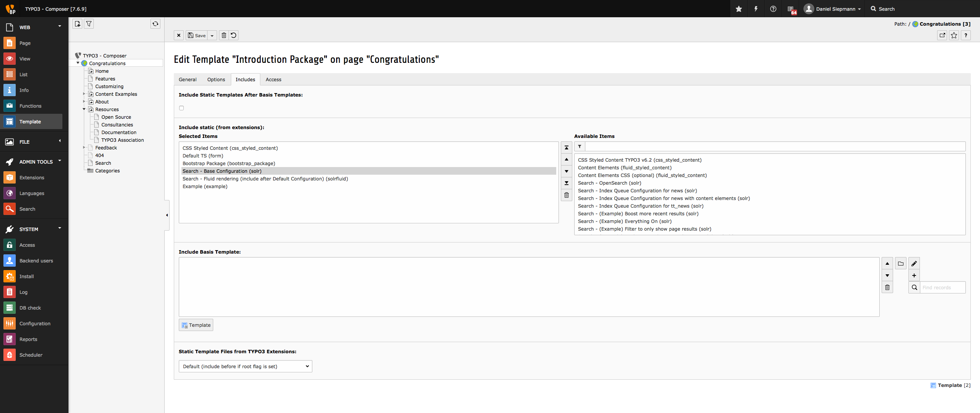This screenshot has height=413, width=980.
Task: Expand the Feedback tree node
Action: tap(84, 147)
